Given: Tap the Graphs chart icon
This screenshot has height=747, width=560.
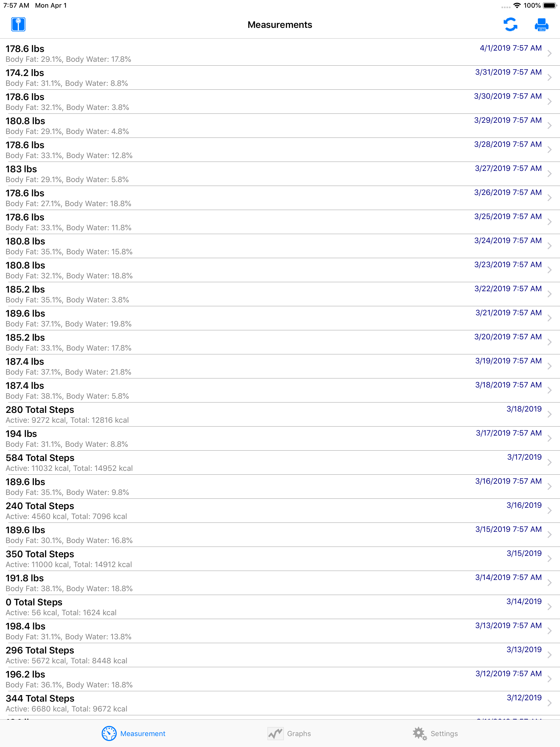Looking at the screenshot, I should 276,734.
